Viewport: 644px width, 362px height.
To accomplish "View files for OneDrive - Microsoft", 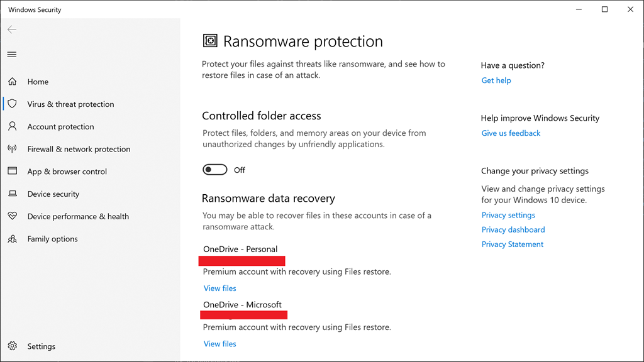I will click(220, 344).
